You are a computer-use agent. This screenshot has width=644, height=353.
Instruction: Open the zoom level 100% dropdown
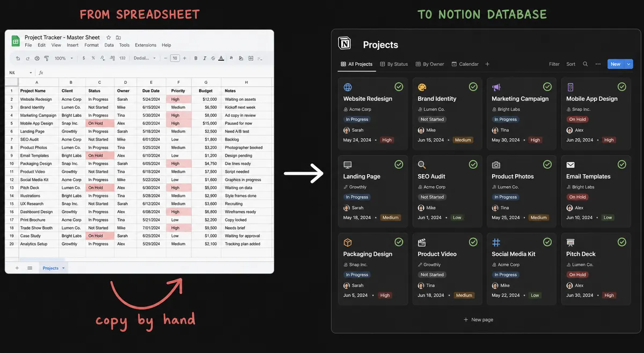63,58
